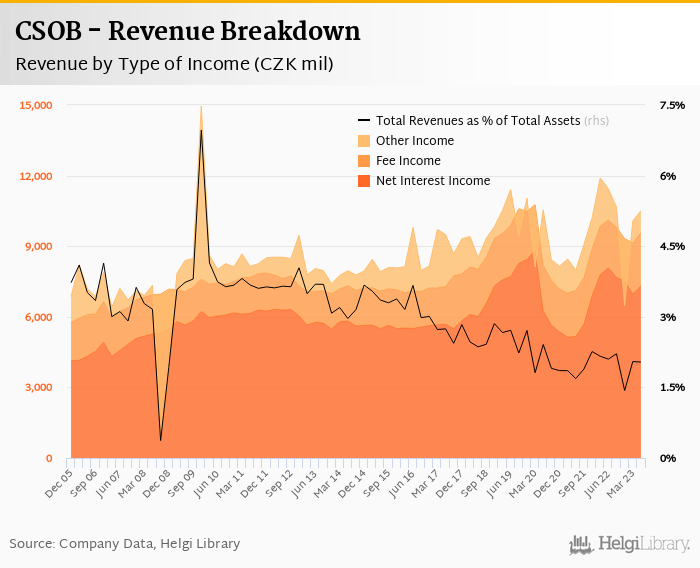Click the HelgiLibrary logo icon
Image resolution: width=700 pixels, height=568 pixels.
(581, 545)
